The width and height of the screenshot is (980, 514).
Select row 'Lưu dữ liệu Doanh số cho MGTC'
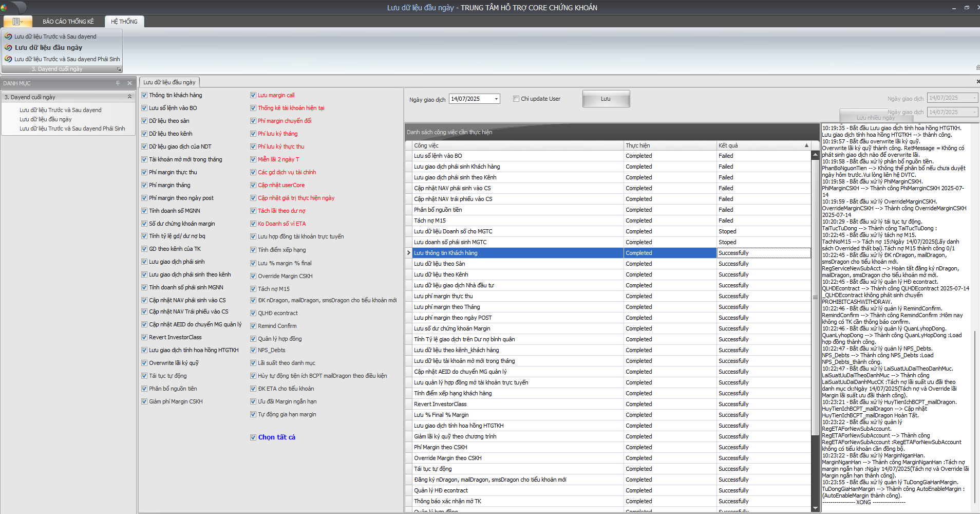pos(609,231)
